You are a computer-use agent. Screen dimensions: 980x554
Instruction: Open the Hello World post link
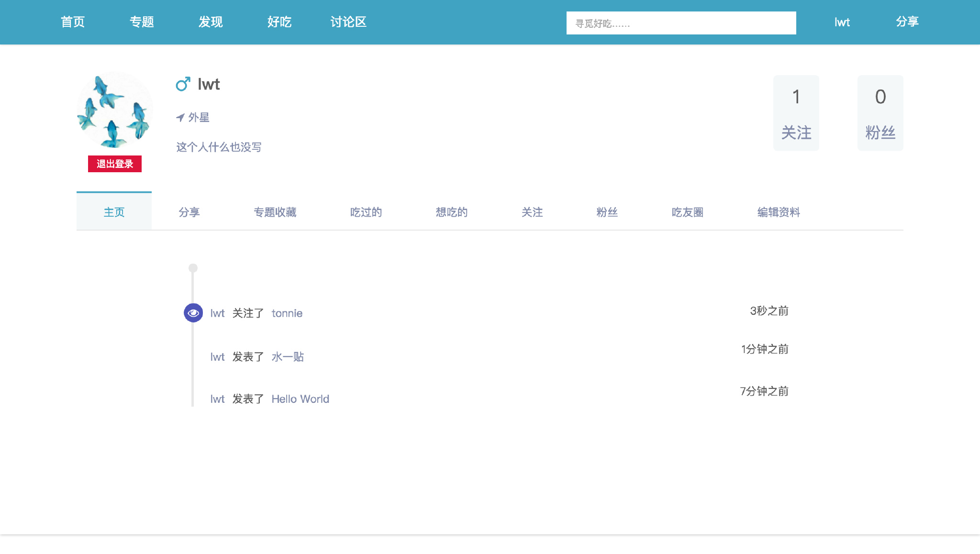tap(300, 399)
